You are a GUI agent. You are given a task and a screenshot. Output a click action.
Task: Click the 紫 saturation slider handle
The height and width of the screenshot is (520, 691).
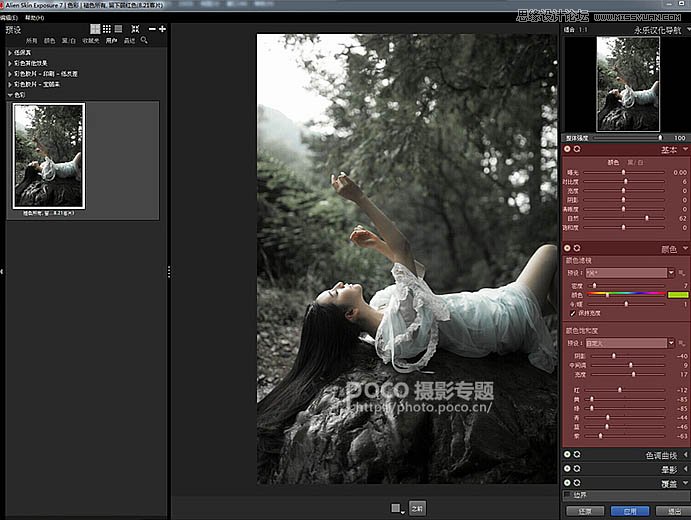tap(600, 436)
